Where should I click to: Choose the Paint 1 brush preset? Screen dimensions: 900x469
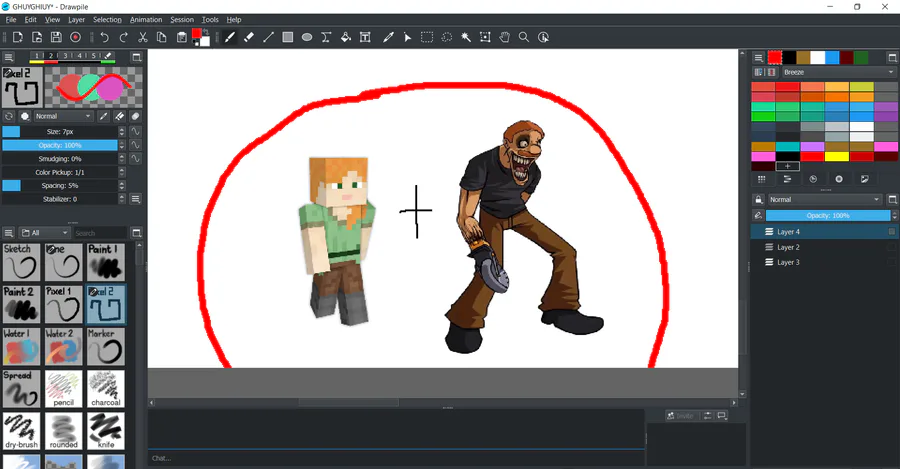(106, 262)
